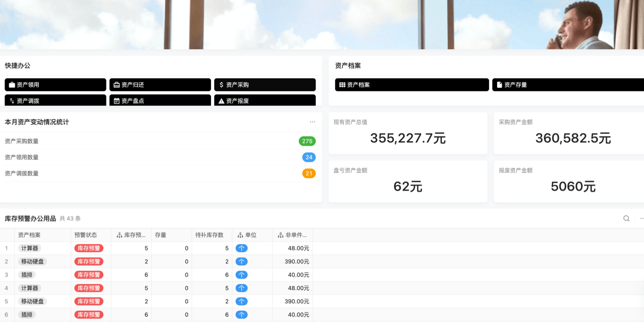Image resolution: width=644 pixels, height=322 pixels.
Task: Open the 资产领用 quick action
Action: (x=56, y=85)
